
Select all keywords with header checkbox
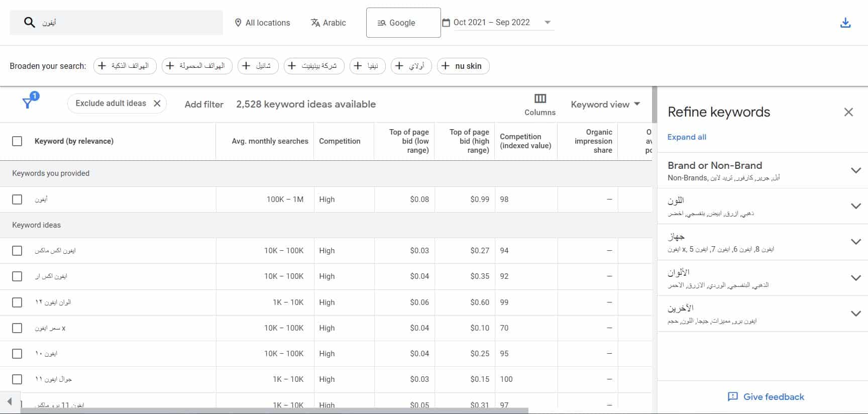[x=17, y=141]
